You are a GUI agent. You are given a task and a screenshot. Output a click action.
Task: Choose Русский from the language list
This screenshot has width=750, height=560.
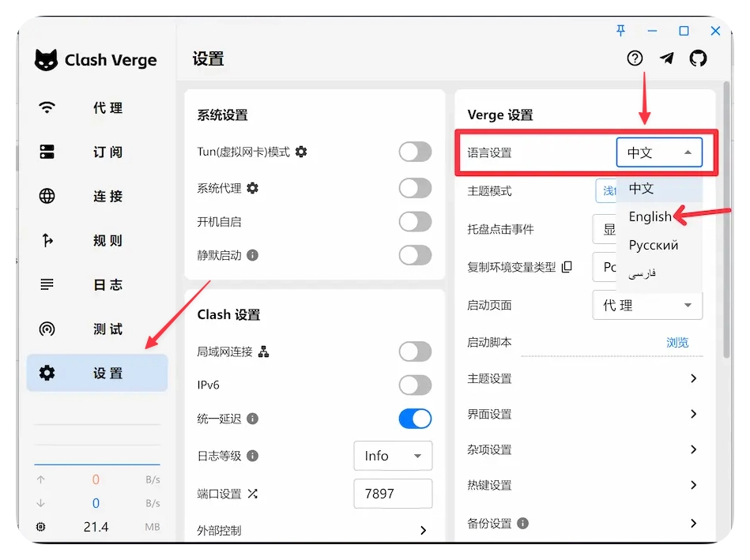pyautogui.click(x=654, y=245)
